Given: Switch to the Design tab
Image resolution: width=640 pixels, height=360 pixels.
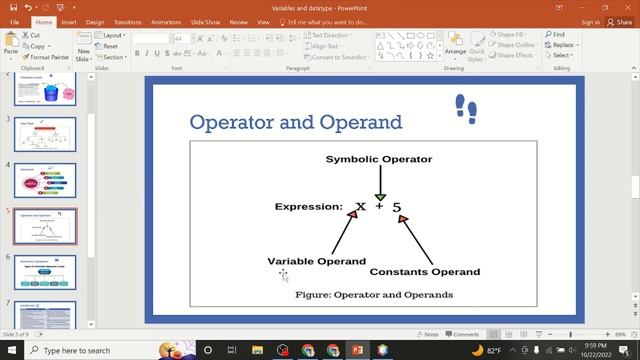Looking at the screenshot, I should (x=95, y=22).
